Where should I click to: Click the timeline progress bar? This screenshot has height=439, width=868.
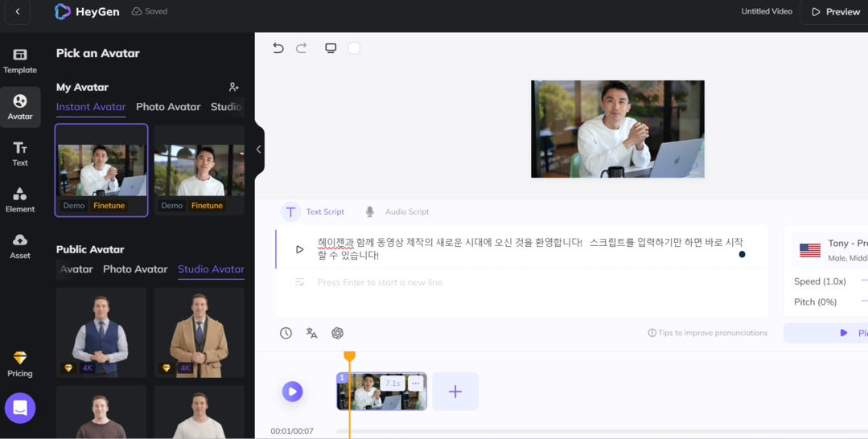(x=603, y=431)
